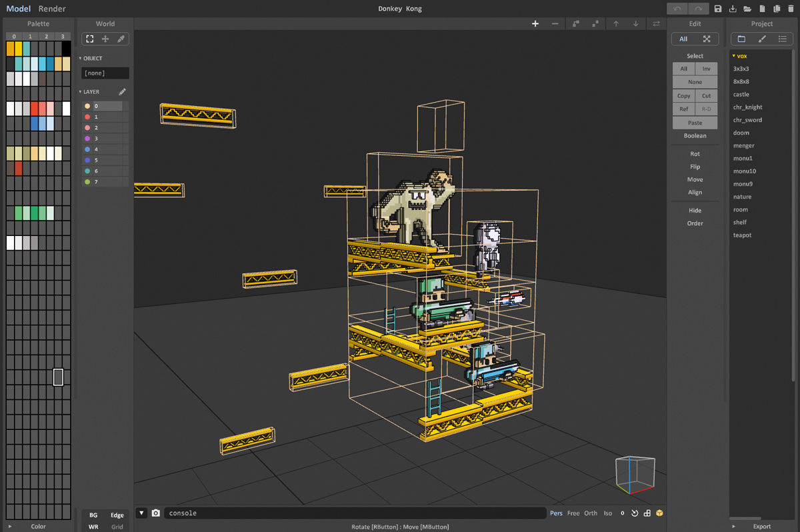Toggle Grid display option
Screen dimensions: 800x532
(x=117, y=527)
